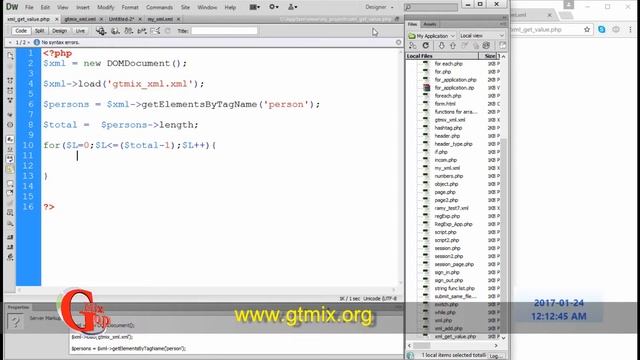Open the Designer workspace switcher
Viewport: 640px width, 360px height.
pos(379,7)
